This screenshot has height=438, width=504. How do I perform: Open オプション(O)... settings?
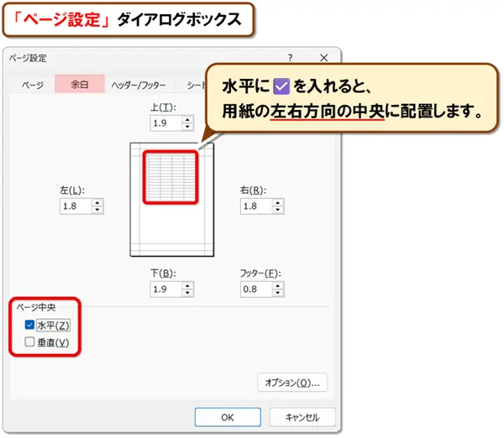[x=292, y=383]
